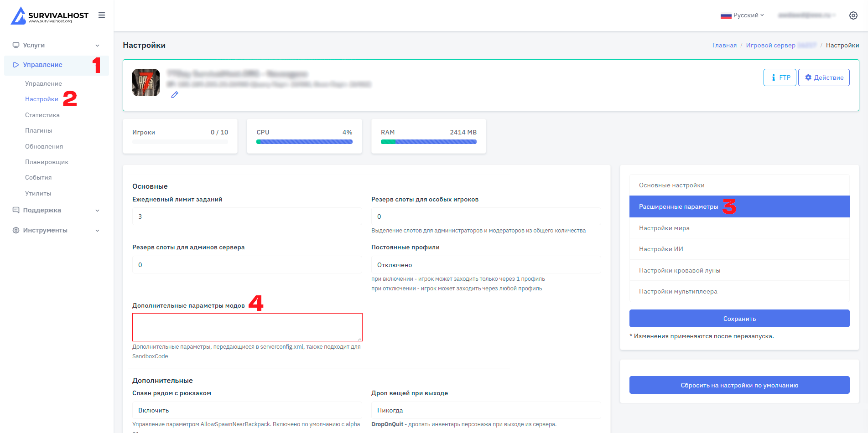Screen dimensions: 868x433
Task: Click the CPU usage progress bar
Action: (304, 142)
